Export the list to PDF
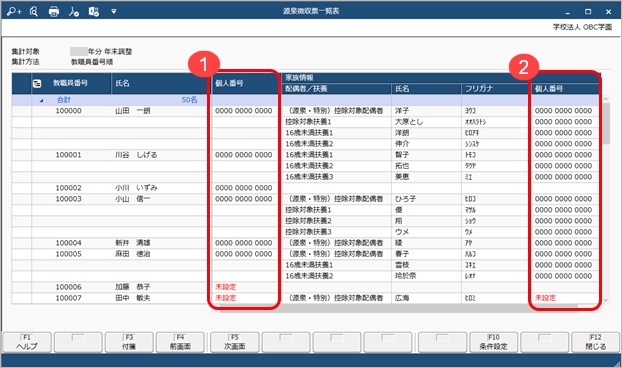The height and width of the screenshot is (368, 622). click(74, 12)
